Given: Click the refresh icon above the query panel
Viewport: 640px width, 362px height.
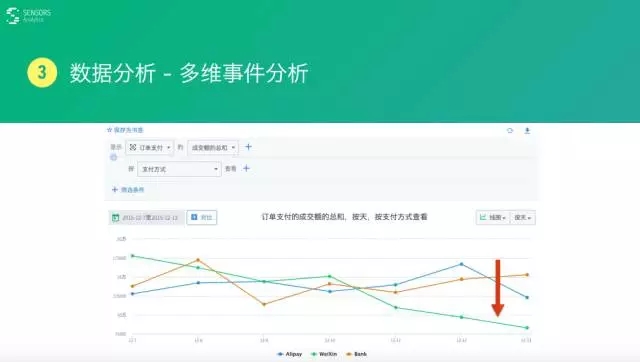Looking at the screenshot, I should point(510,131).
